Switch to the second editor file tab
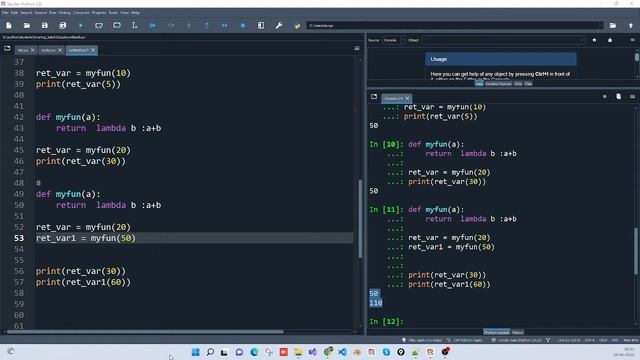The image size is (640, 360). [48, 50]
